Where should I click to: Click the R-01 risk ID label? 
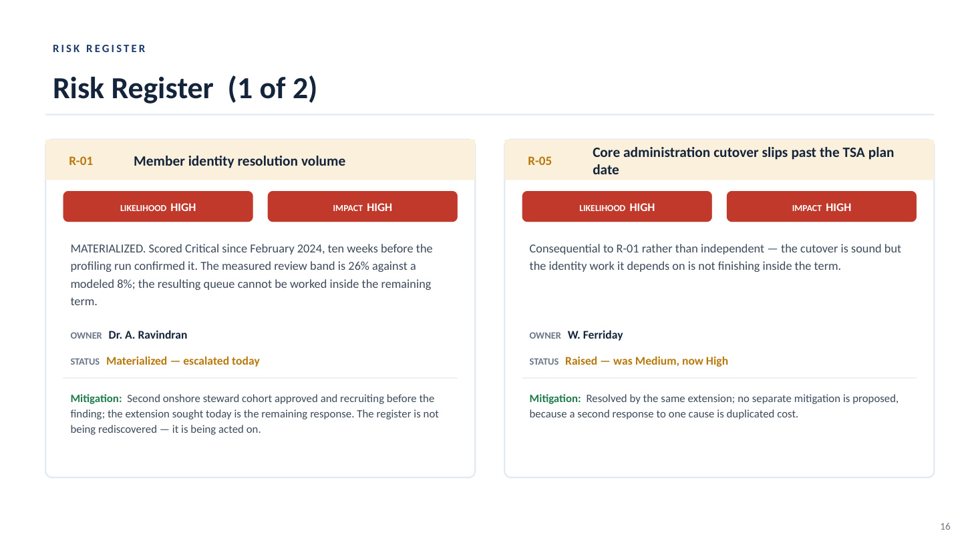tap(81, 161)
